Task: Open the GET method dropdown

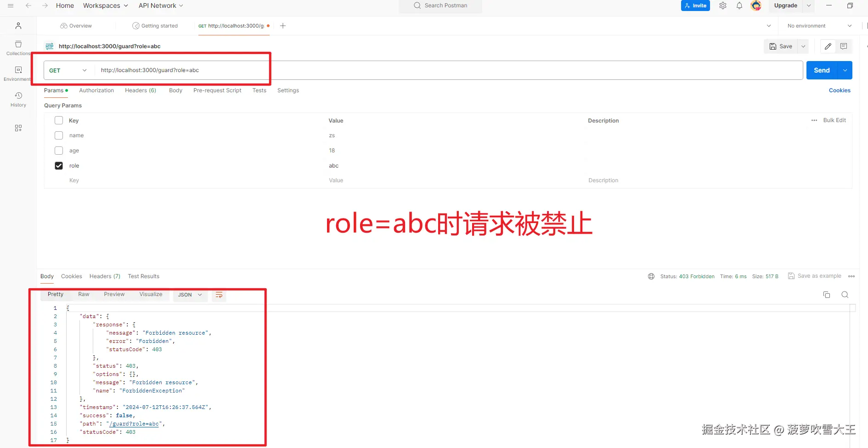Action: point(84,70)
